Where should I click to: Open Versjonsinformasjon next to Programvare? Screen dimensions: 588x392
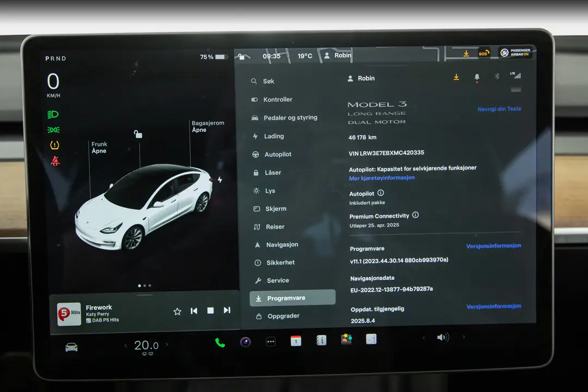click(x=493, y=246)
